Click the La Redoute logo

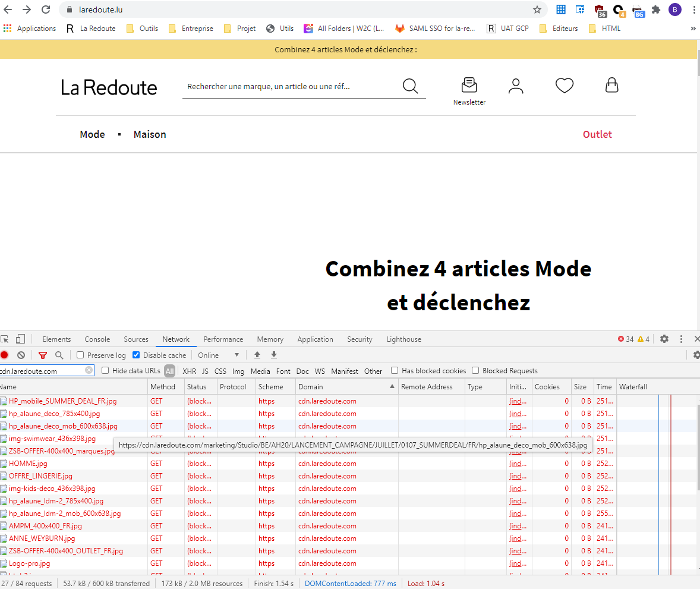point(109,87)
